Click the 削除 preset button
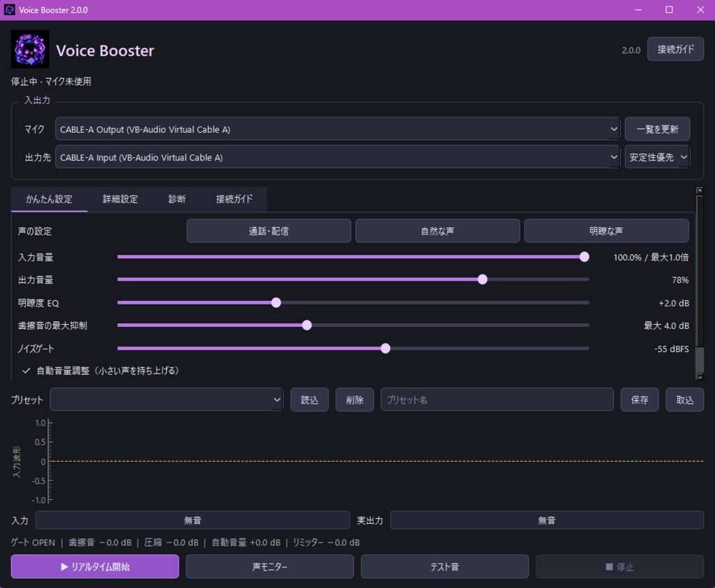This screenshot has width=715, height=588. 355,400
